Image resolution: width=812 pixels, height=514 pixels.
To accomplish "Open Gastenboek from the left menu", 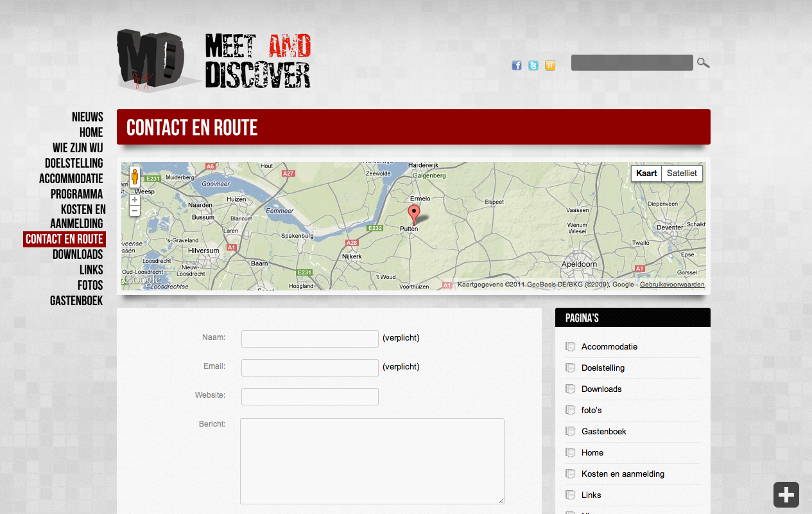I will pyautogui.click(x=76, y=301).
